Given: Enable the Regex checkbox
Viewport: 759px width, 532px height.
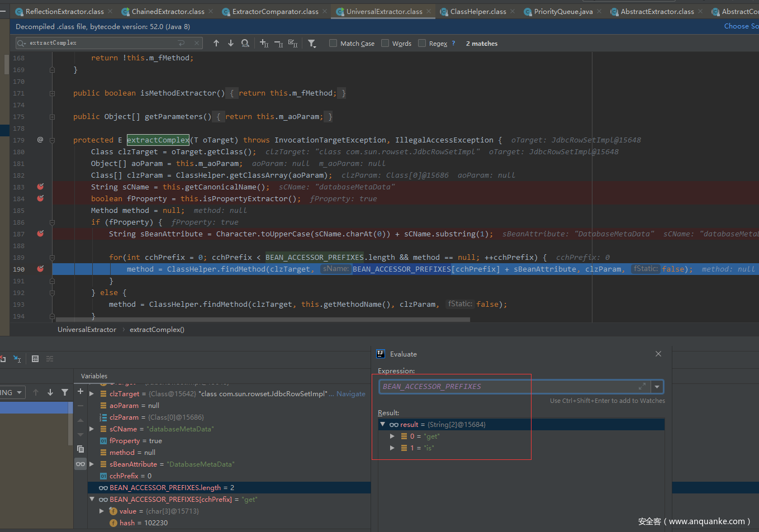Looking at the screenshot, I should tap(422, 43).
